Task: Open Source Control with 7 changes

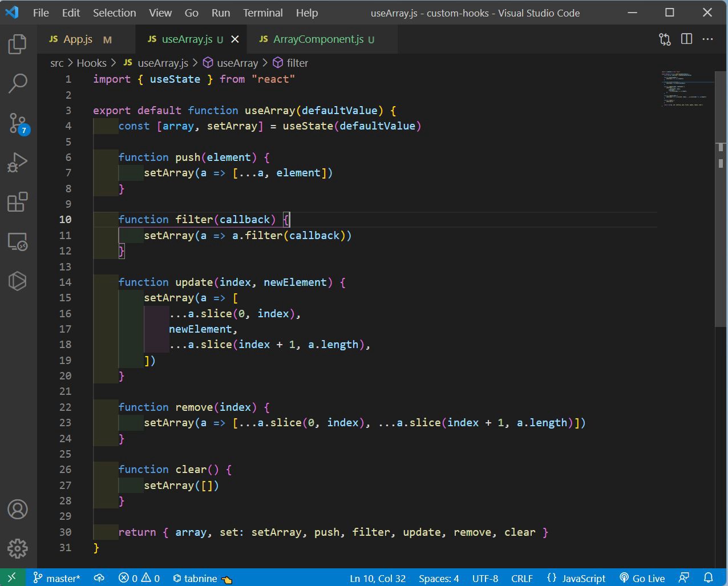Action: pyautogui.click(x=18, y=123)
